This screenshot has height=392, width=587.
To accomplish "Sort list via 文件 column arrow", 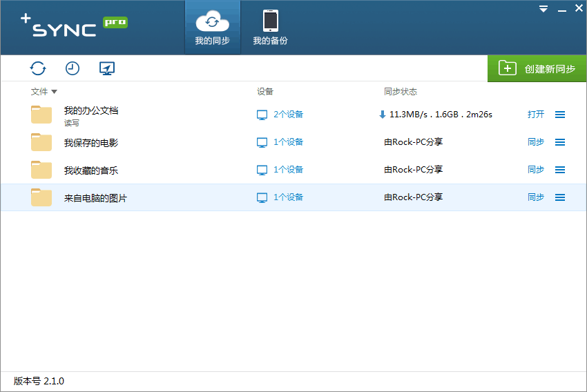I will coord(55,92).
